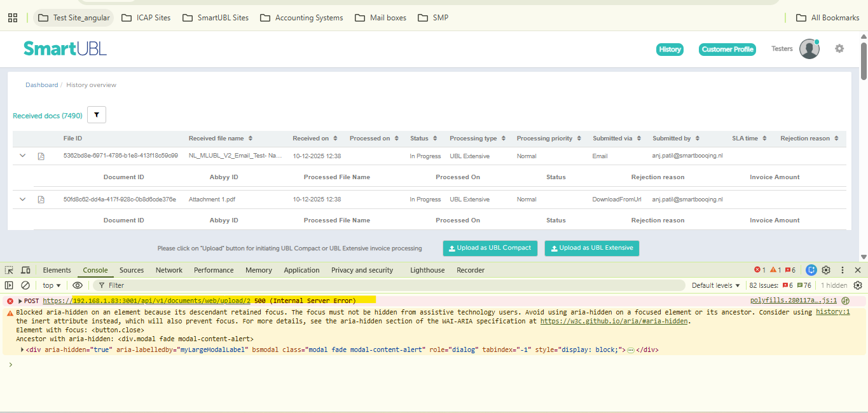Click PDF icon for Attachment 1.pdf row

coord(41,200)
